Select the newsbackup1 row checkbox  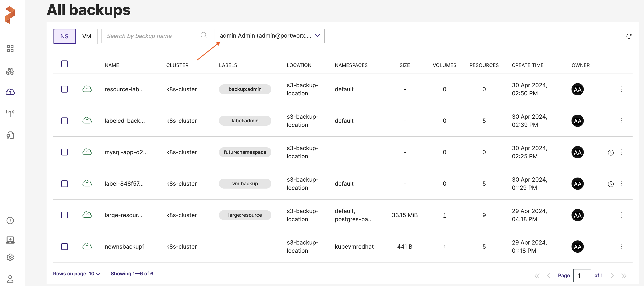(x=65, y=246)
